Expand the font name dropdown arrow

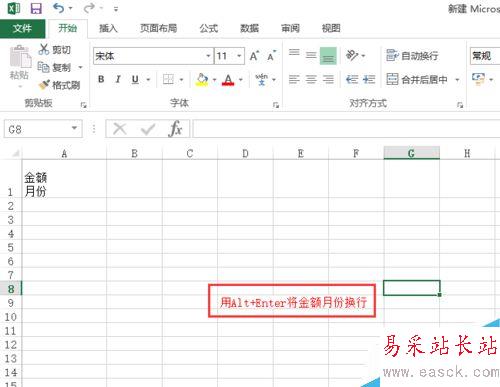208,56
